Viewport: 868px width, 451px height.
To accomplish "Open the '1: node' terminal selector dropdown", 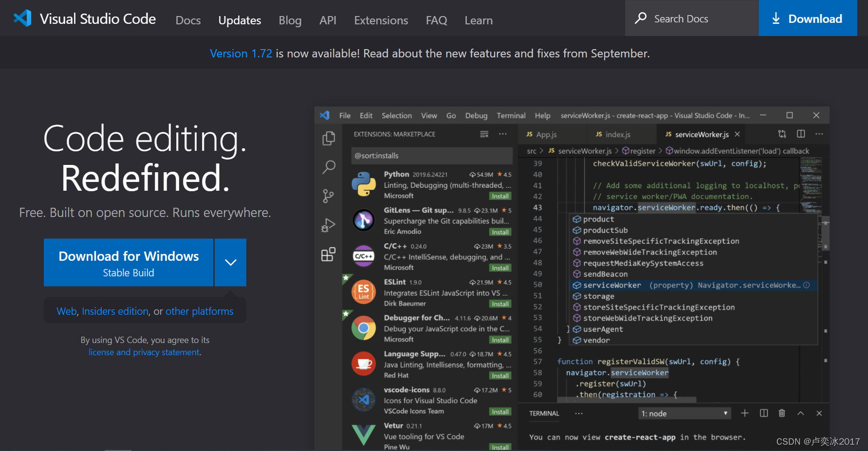I will click(685, 414).
